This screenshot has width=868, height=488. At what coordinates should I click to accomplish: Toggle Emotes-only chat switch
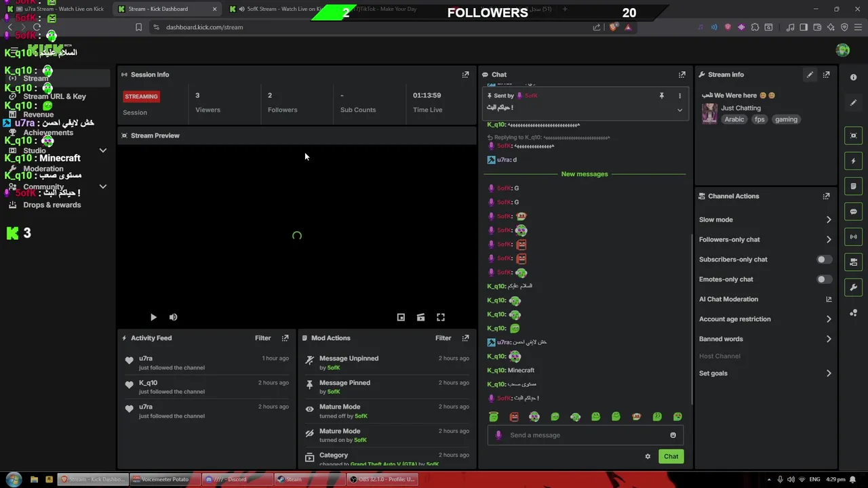coord(823,279)
